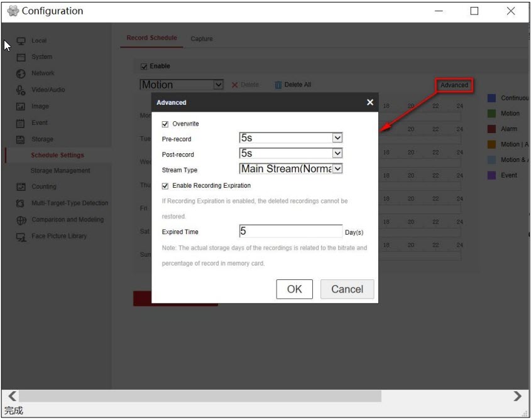The width and height of the screenshot is (531, 420).
Task: Click the Expired Time input field
Action: pyautogui.click(x=290, y=231)
